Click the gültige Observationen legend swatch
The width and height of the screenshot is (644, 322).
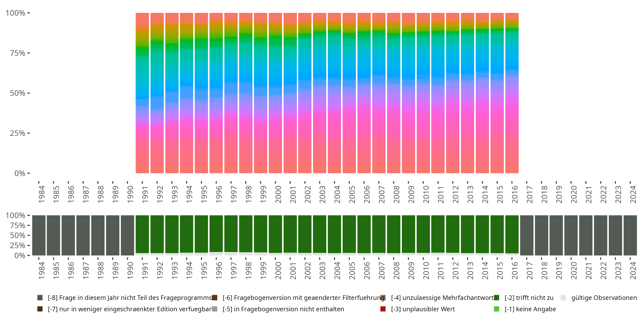[563, 298]
